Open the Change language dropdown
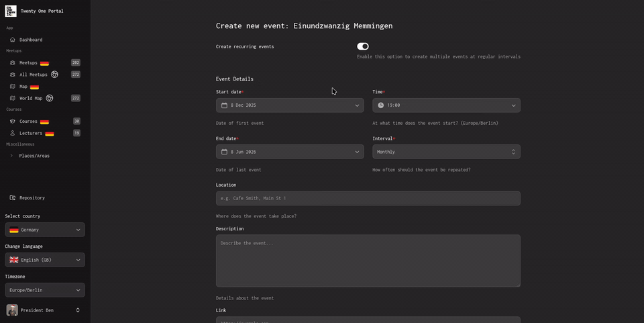Viewport: 644px width, 323px height. 45,260
